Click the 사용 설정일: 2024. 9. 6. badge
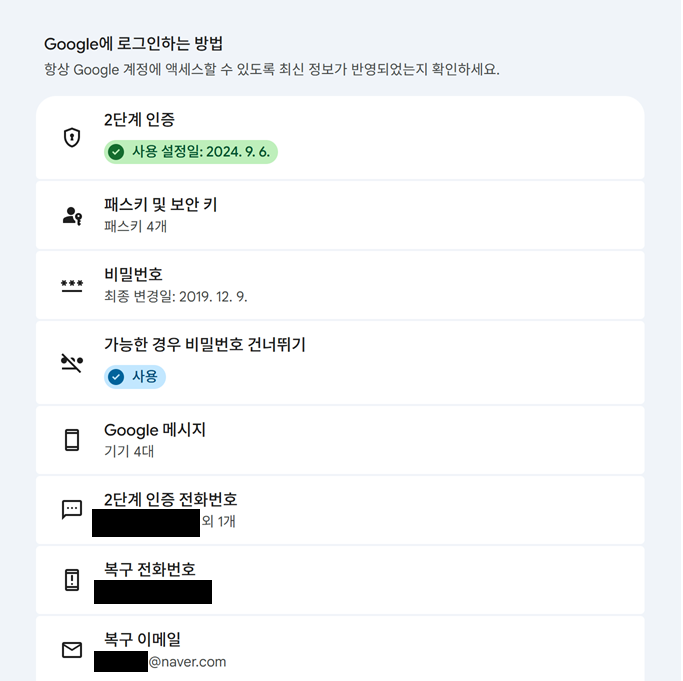 coord(191,152)
